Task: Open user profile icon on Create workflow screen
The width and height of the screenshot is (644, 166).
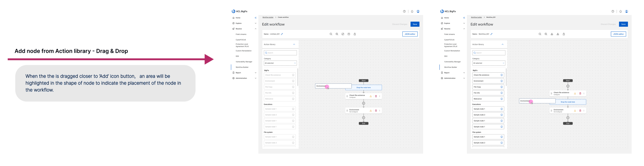Action: pos(418,11)
